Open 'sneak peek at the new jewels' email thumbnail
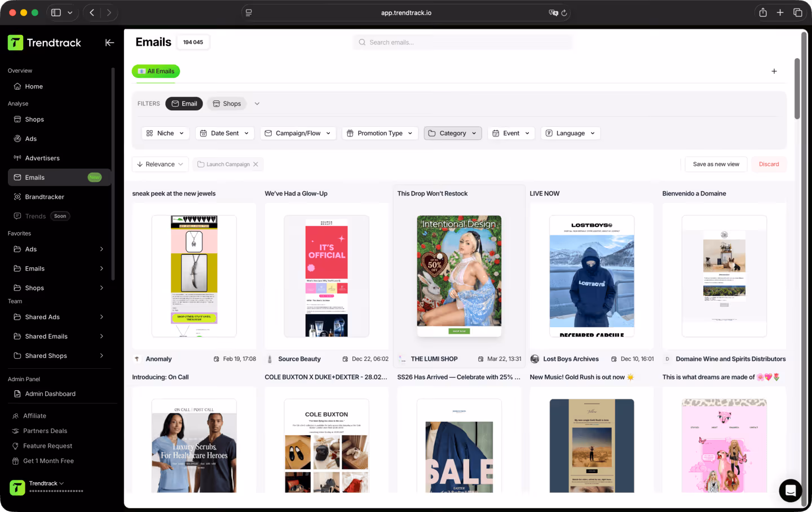 point(194,276)
